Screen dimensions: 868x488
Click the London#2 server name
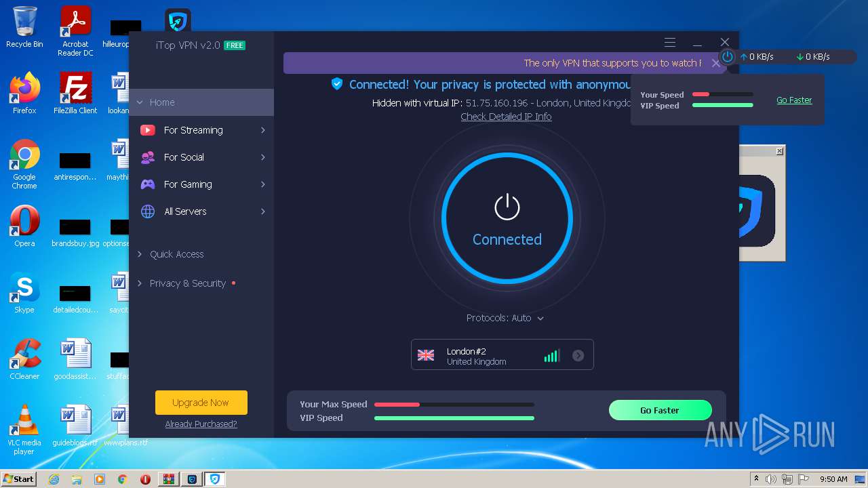[x=467, y=351]
